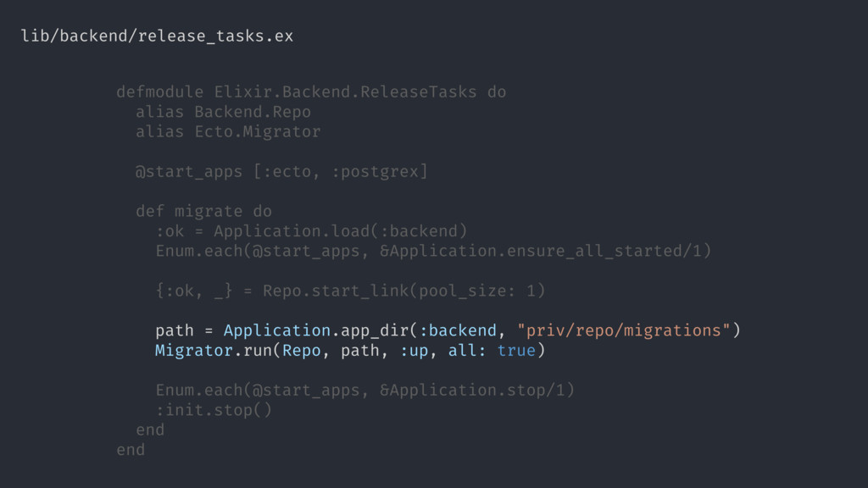Click the @start_apps attribute definition
Viewport: 868px width, 488px height.
189,171
